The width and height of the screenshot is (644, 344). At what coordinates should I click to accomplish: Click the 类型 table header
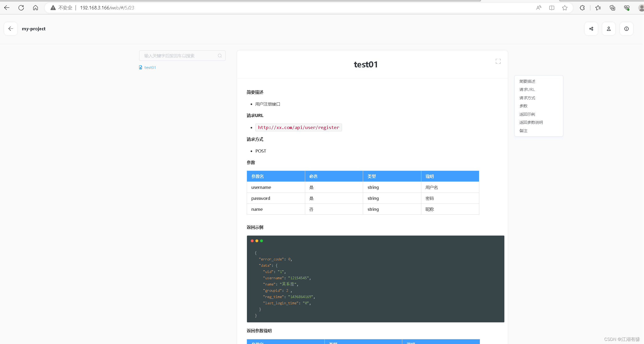(x=392, y=176)
